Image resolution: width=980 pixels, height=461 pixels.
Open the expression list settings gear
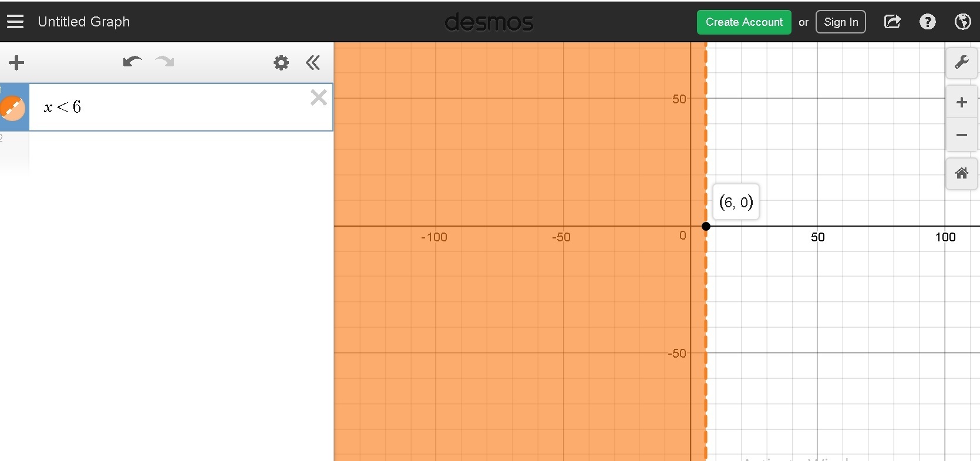click(x=281, y=62)
